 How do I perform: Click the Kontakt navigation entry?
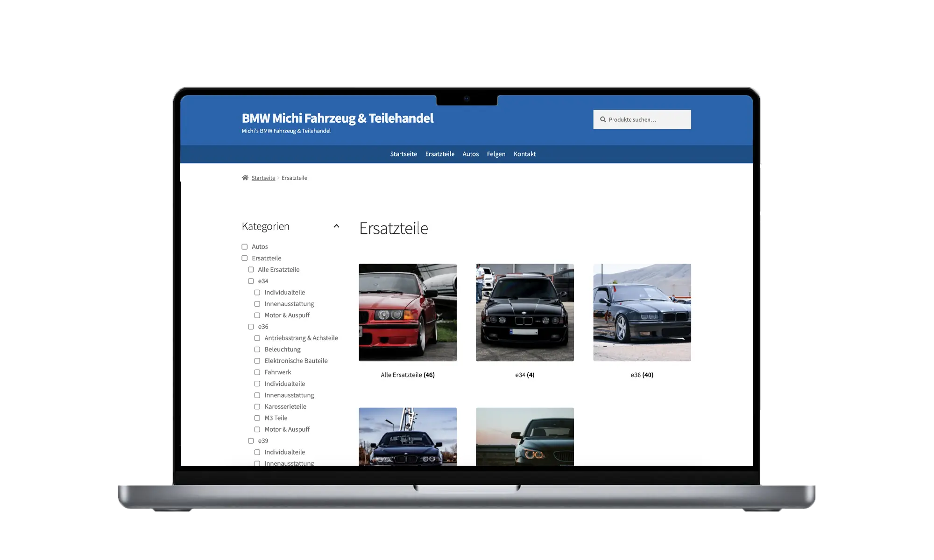point(524,154)
